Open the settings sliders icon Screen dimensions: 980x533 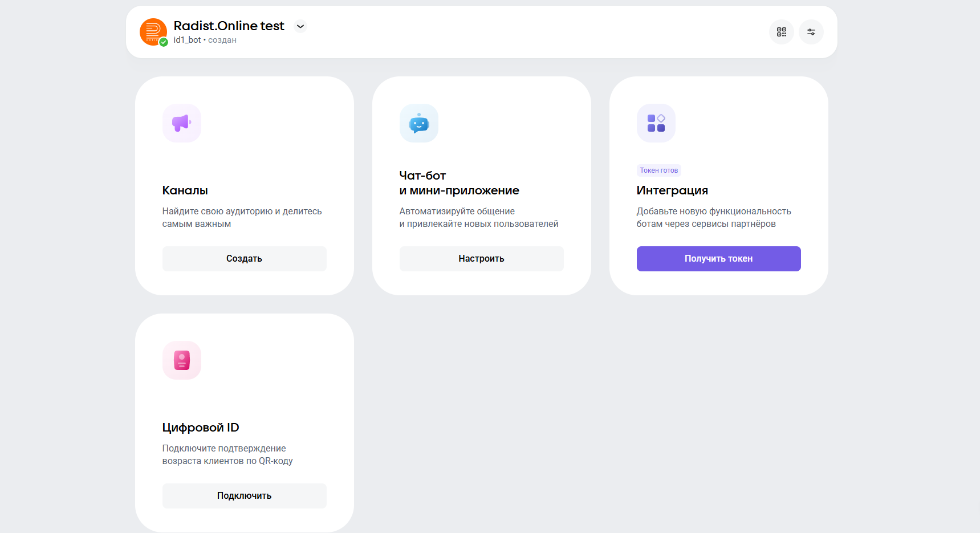point(811,32)
